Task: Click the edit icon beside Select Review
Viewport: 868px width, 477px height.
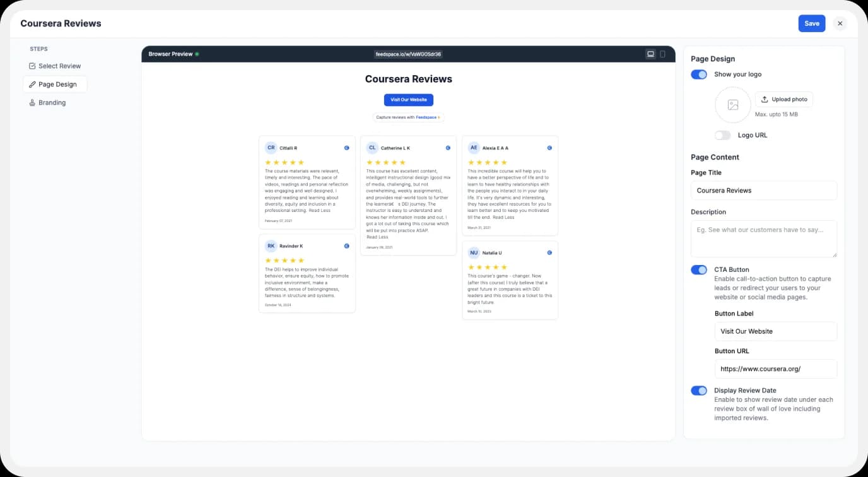Action: click(31, 66)
